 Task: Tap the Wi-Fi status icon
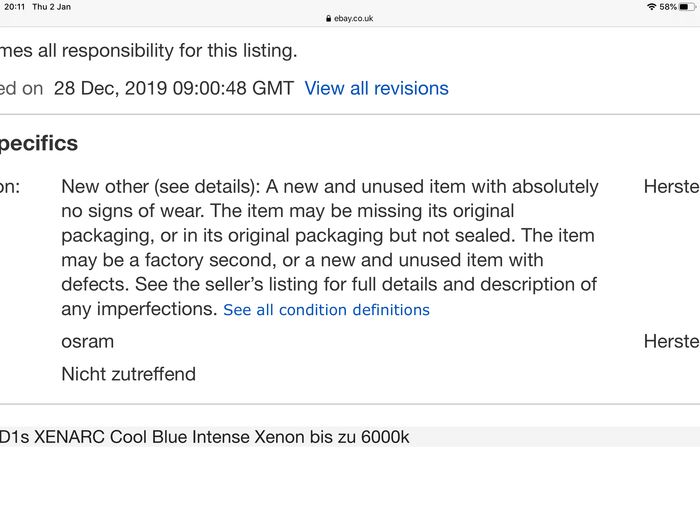click(652, 7)
